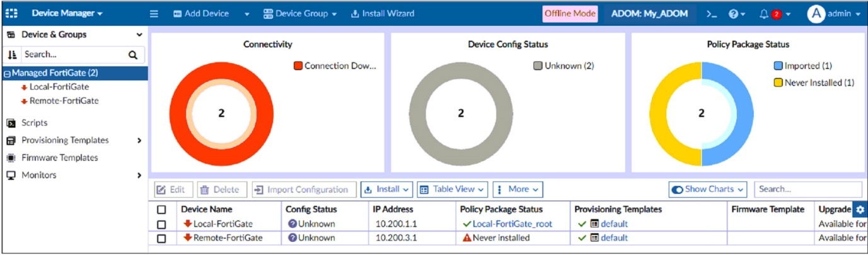Open the CLI console icon
The height and width of the screenshot is (255, 868).
point(712,14)
